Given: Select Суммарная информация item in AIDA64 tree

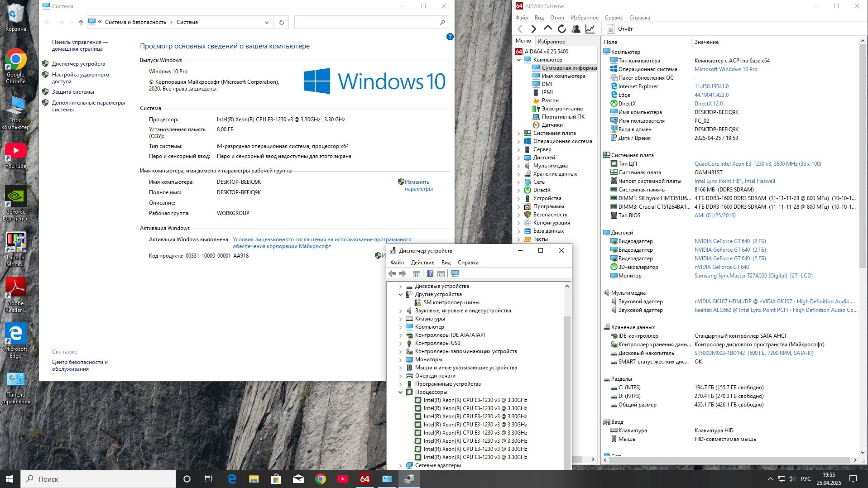Looking at the screenshot, I should [565, 68].
